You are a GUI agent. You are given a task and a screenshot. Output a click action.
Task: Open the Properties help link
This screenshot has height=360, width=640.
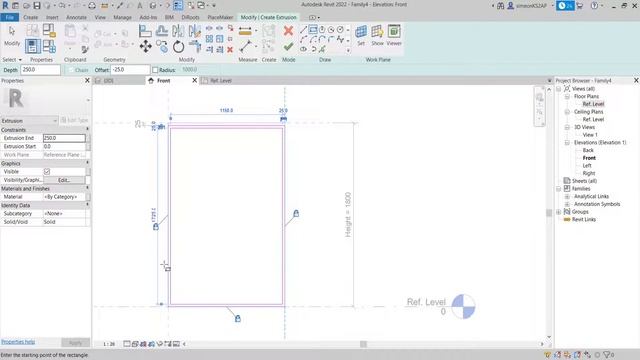point(18,342)
